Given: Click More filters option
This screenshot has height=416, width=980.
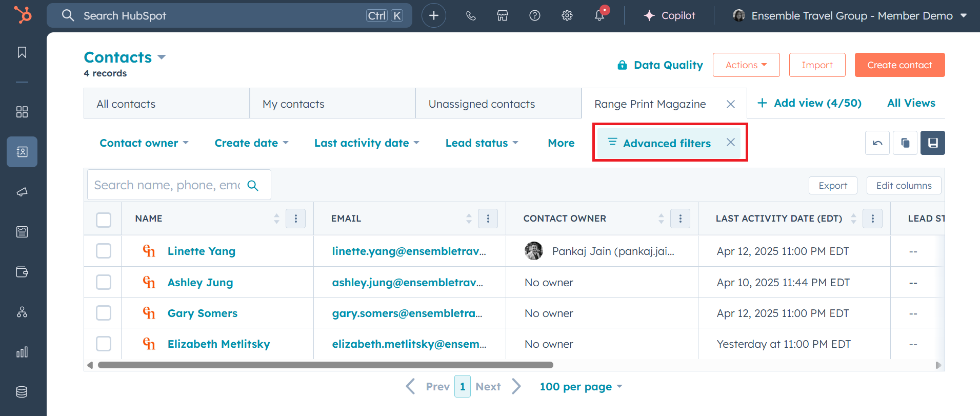Looking at the screenshot, I should 561,143.
